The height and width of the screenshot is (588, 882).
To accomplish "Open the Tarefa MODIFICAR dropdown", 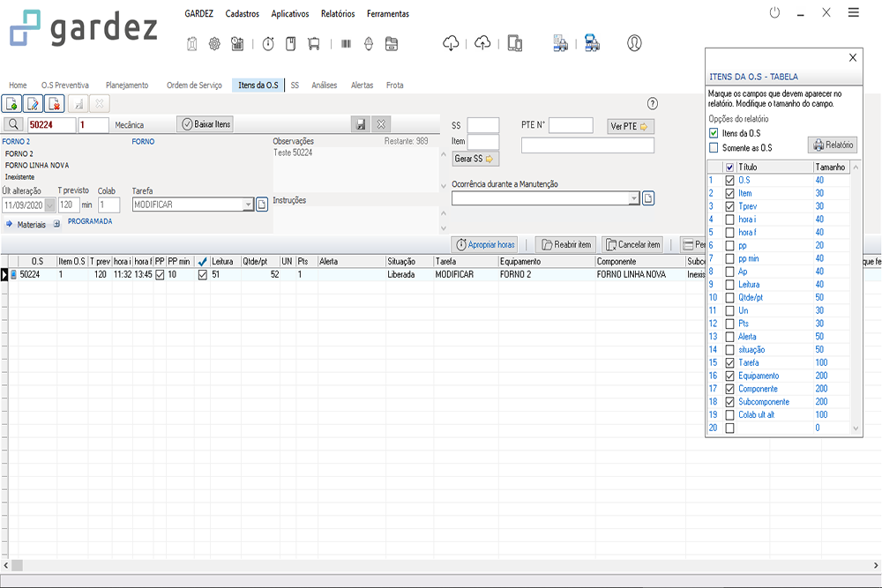I will point(248,205).
